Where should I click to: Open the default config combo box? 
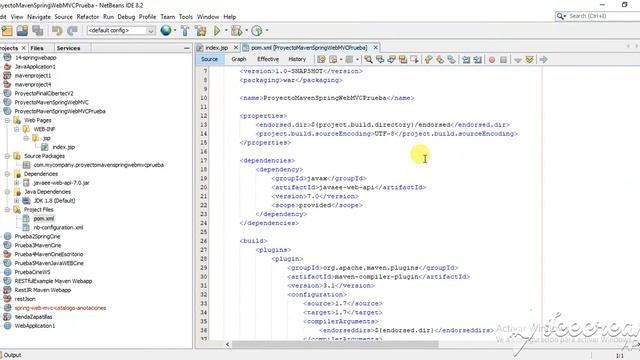pyautogui.click(x=121, y=31)
